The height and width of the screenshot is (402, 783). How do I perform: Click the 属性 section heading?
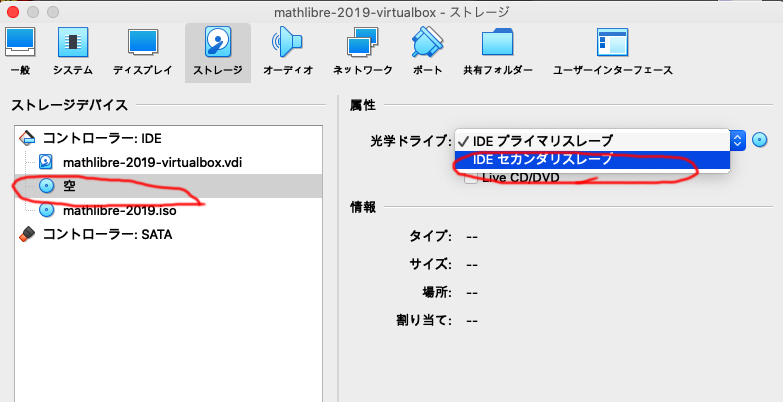point(363,105)
